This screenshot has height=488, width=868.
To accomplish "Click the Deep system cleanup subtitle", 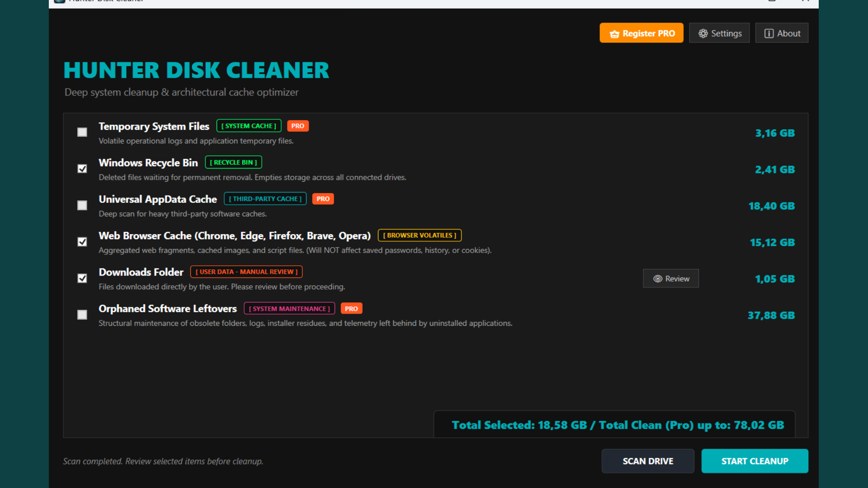I will pos(181,92).
